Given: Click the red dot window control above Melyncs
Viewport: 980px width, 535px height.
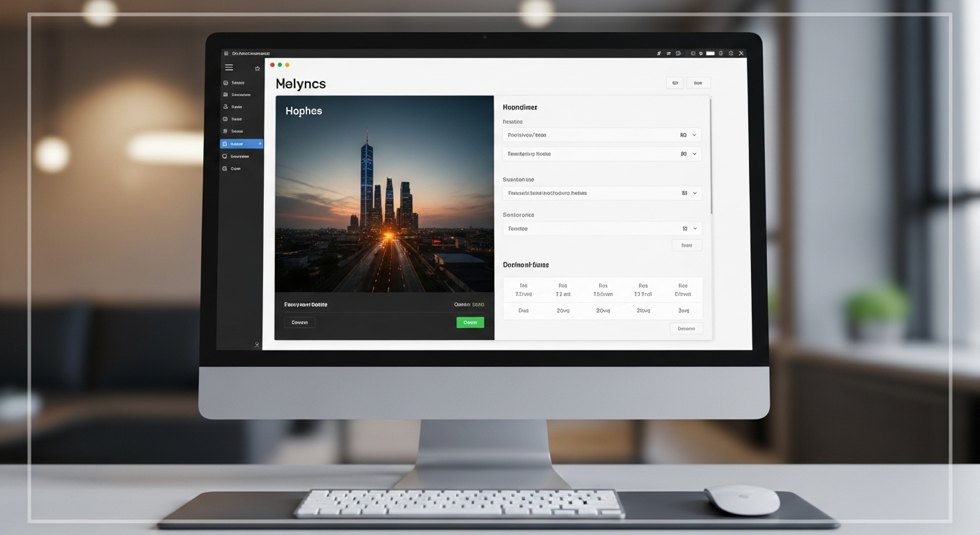Looking at the screenshot, I should coord(272,65).
